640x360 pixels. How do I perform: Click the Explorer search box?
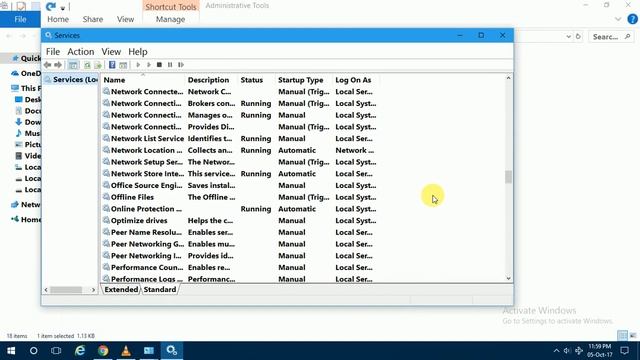611,37
